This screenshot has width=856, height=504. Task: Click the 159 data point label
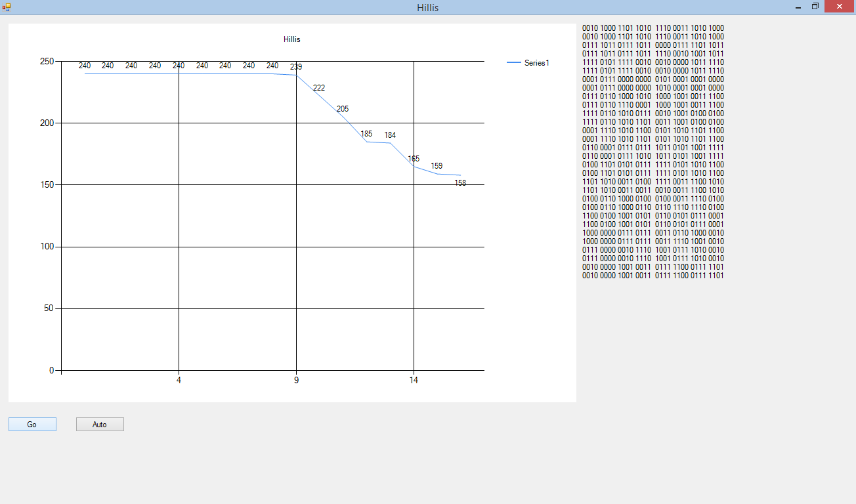click(x=437, y=166)
